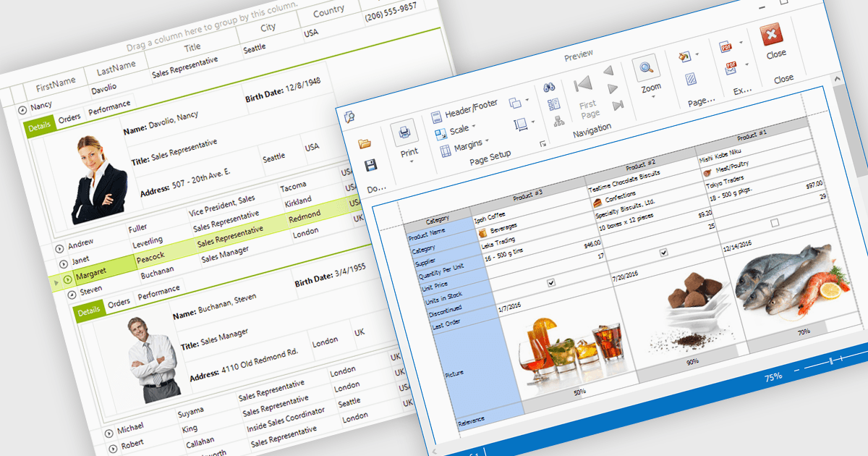Switch to Nancy's Orders tab
The width and height of the screenshot is (868, 456).
[69, 119]
